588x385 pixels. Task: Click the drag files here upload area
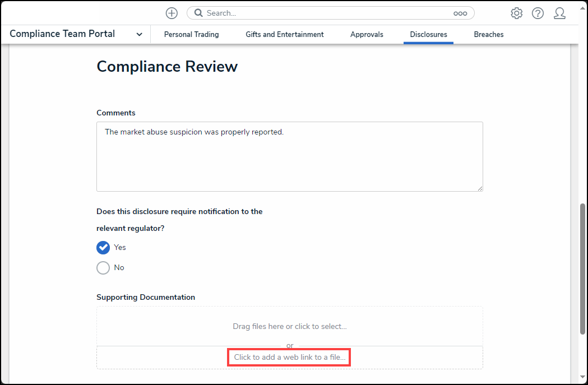click(x=289, y=326)
